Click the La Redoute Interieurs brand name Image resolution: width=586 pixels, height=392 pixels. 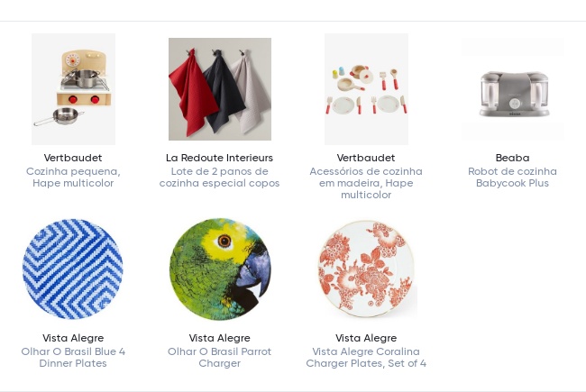click(x=220, y=158)
